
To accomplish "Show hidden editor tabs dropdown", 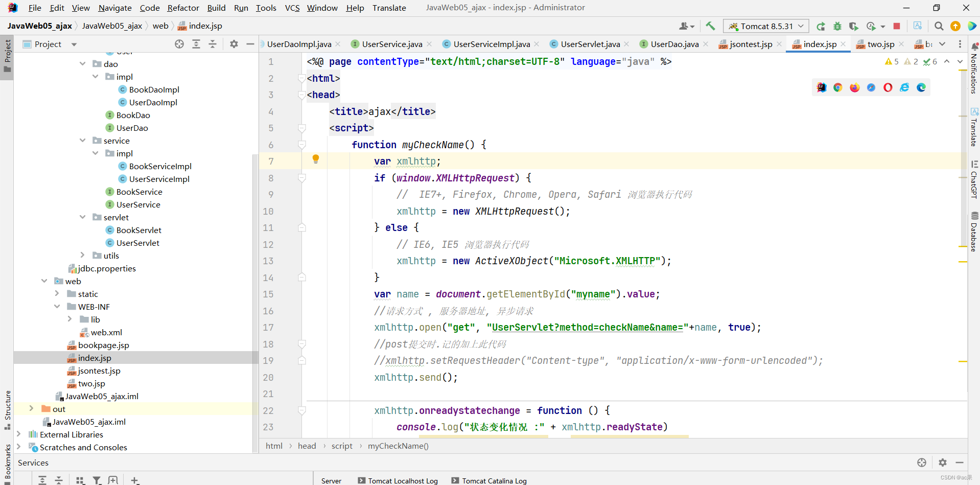I will point(943,44).
